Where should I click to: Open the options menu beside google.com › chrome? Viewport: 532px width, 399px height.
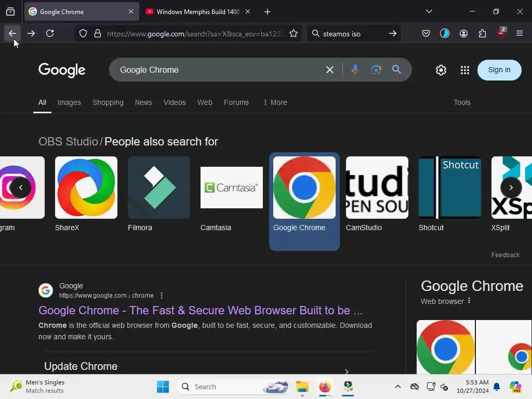coord(162,296)
